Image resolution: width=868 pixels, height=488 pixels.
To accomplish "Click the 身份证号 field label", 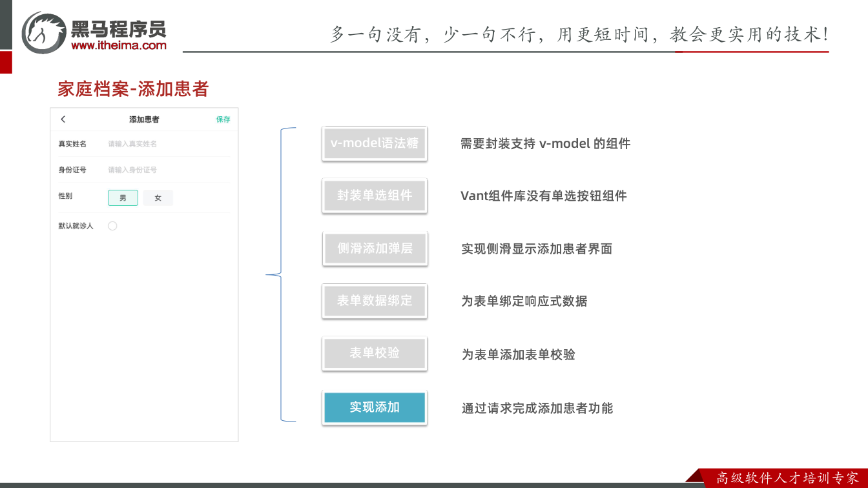I will [x=72, y=170].
